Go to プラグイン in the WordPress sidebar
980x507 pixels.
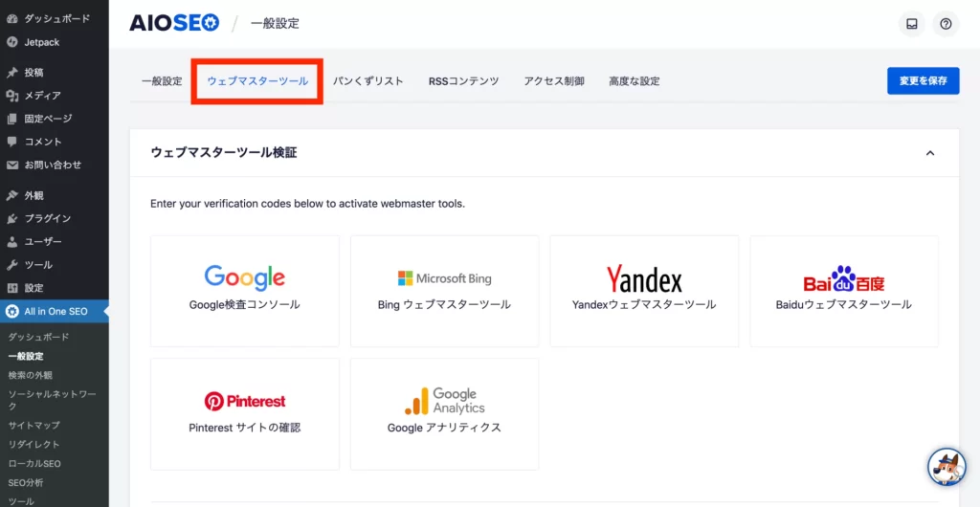pyautogui.click(x=48, y=218)
